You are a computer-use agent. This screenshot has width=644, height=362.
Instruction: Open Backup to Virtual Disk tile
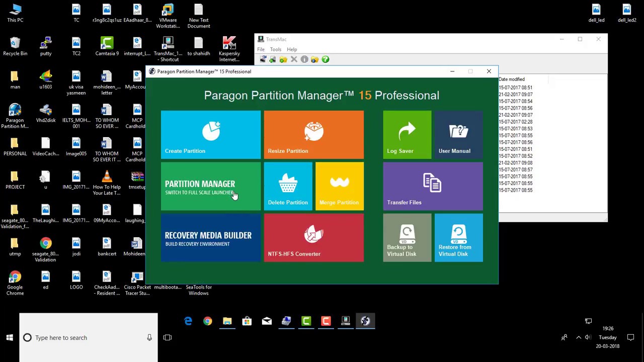tap(407, 238)
